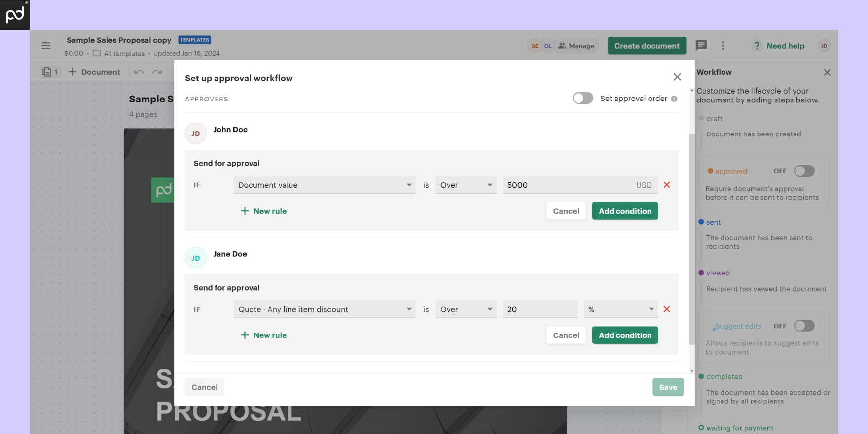The image size is (868, 434).
Task: Click the Need help link
Action: 785,46
